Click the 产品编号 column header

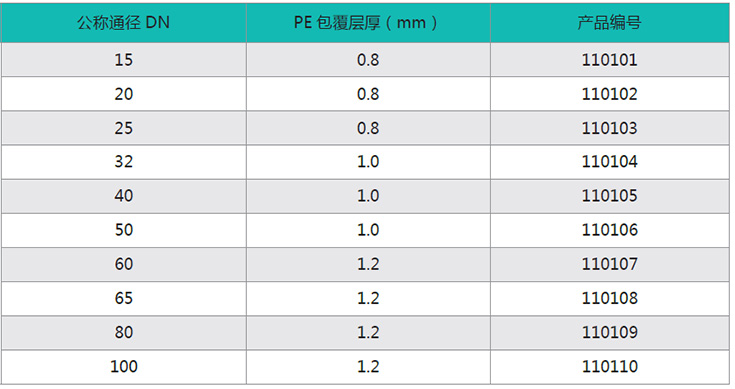pyautogui.click(x=610, y=22)
